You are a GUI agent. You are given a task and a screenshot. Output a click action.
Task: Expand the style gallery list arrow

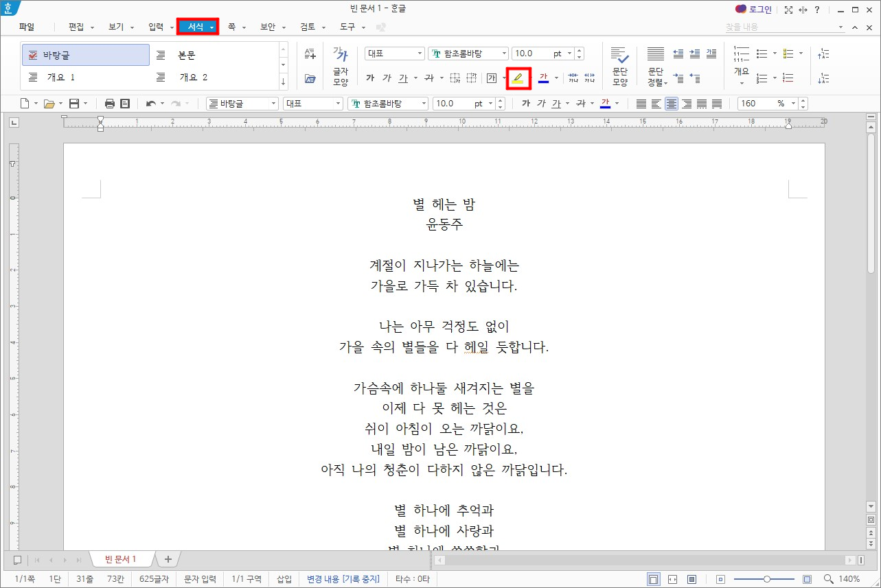pos(284,81)
